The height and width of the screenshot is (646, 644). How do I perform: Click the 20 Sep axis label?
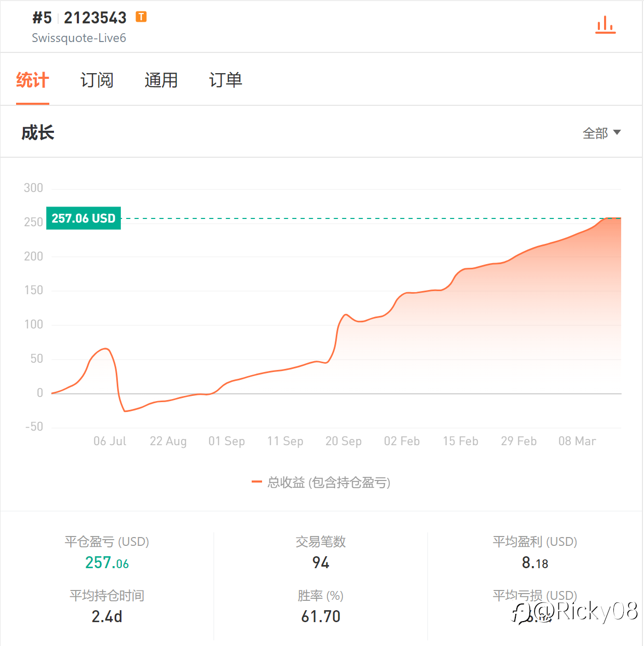pos(343,441)
